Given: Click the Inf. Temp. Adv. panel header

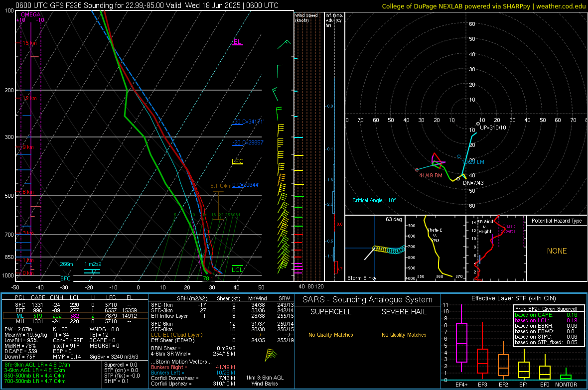Looking at the screenshot, I should (334, 20).
